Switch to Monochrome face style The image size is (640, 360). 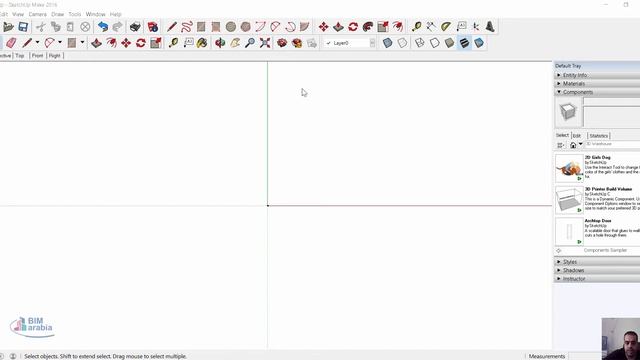tap(479, 43)
